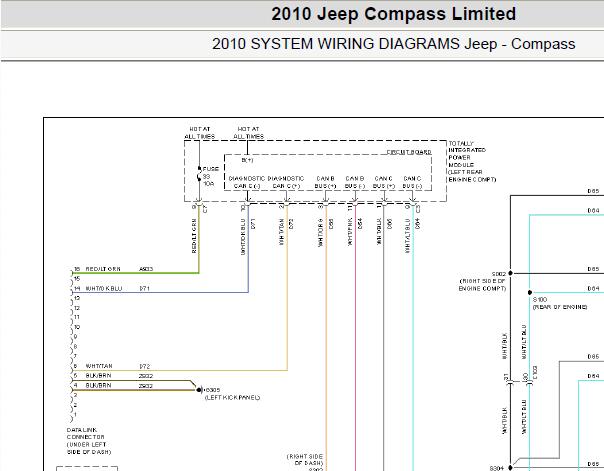
Task: Select the 'DIAGNOSTIC CAN C (+)' label
Action: coord(286,183)
